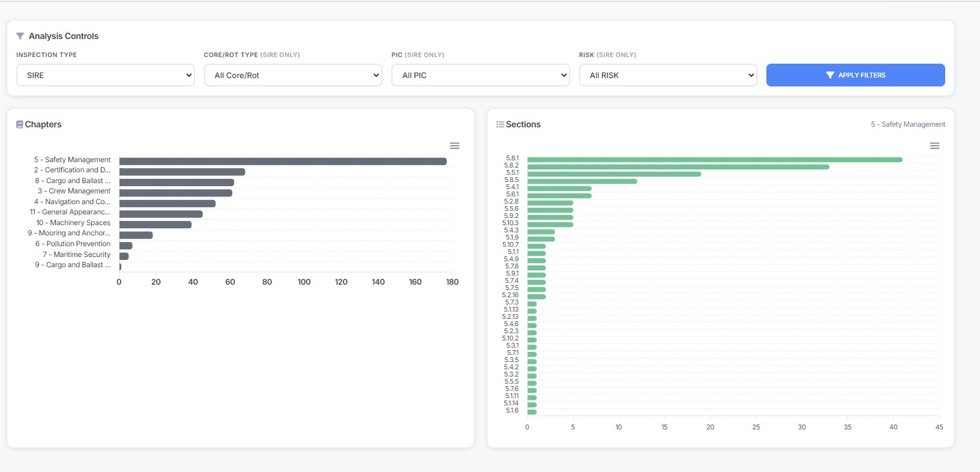Screen dimensions: 980x472
Task: Click the 5.8.1 section bar
Action: point(714,160)
